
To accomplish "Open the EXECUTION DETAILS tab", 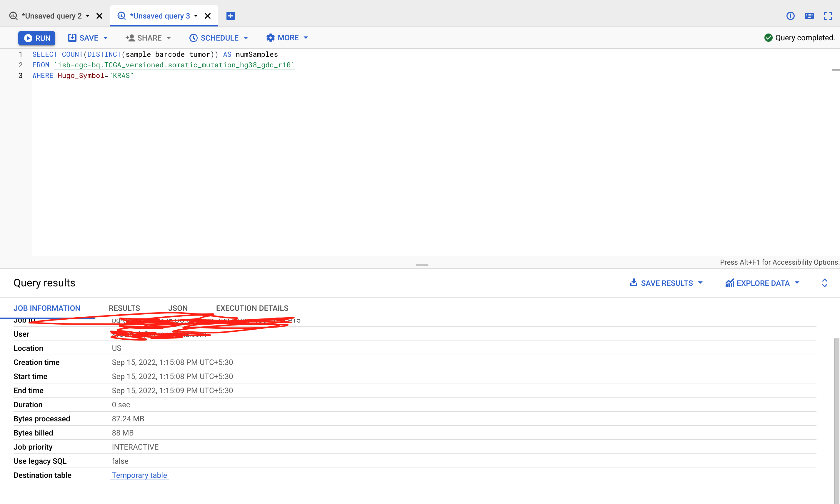I will point(252,308).
